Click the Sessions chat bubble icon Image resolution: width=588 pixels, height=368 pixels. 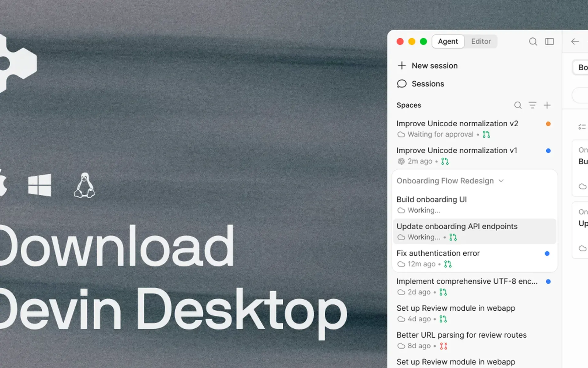(401, 84)
